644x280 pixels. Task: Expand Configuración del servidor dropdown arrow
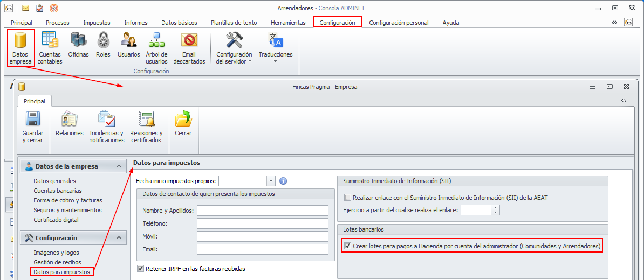(x=250, y=61)
